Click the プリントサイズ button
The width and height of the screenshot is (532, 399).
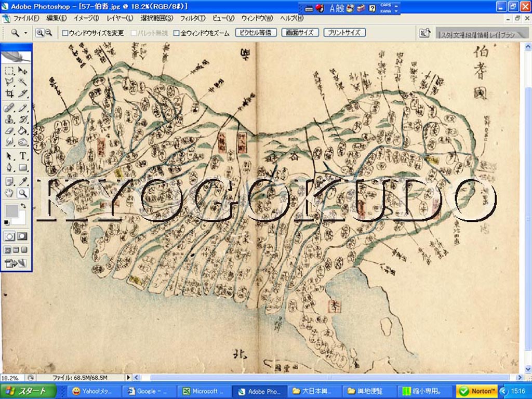[344, 33]
